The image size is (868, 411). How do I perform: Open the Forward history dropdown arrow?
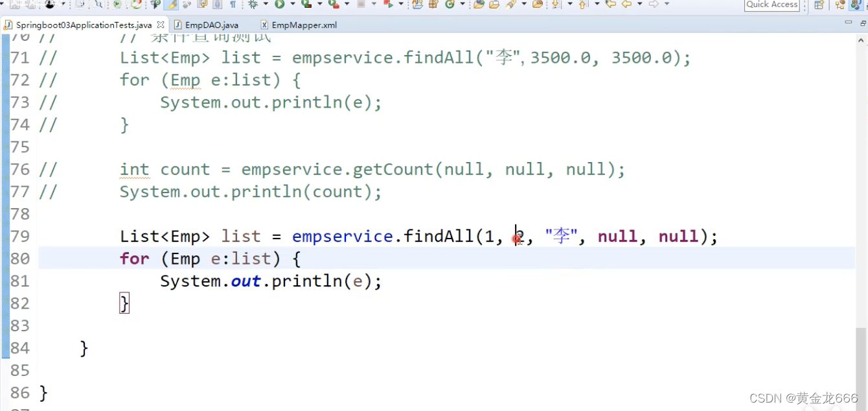[x=667, y=4]
